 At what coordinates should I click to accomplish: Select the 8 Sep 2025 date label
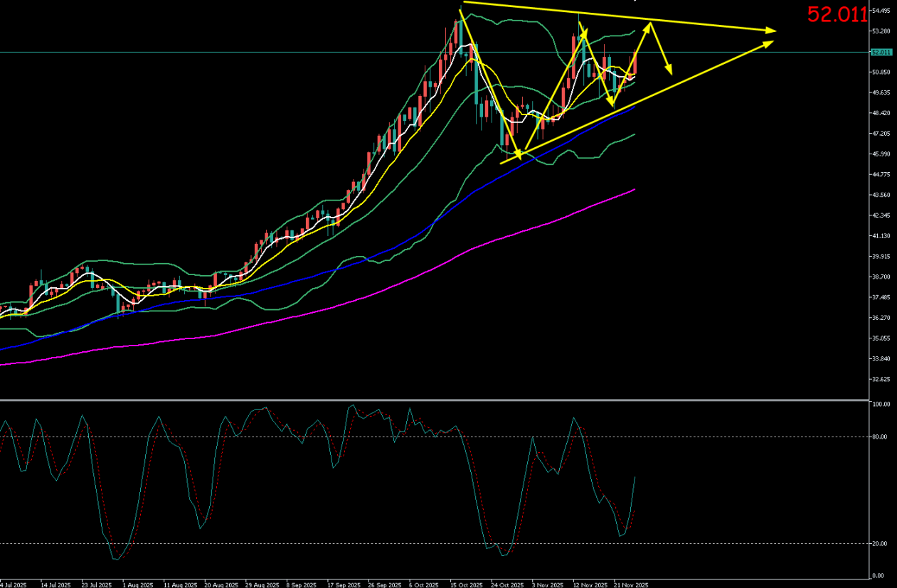301,584
